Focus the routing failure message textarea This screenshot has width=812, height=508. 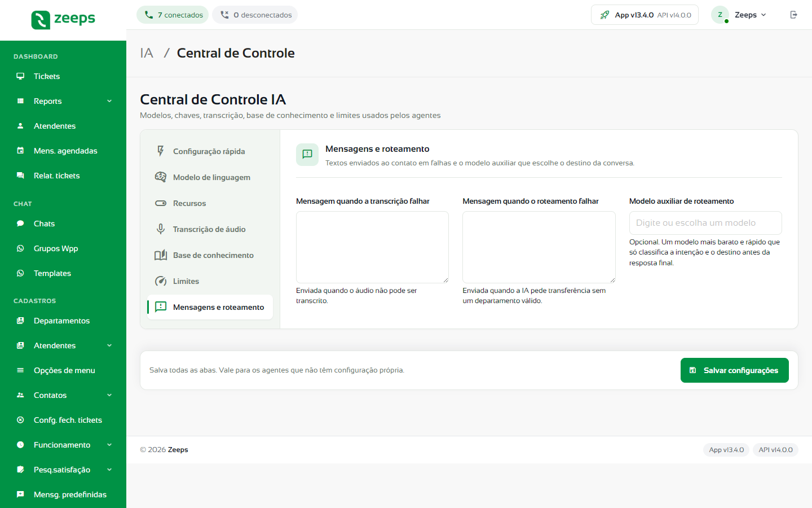[539, 247]
